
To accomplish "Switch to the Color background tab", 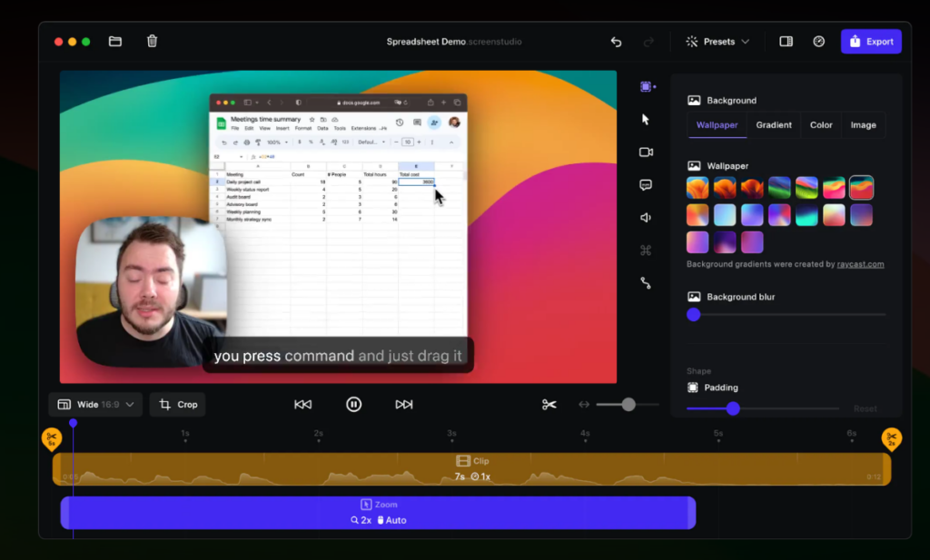I will pos(820,125).
